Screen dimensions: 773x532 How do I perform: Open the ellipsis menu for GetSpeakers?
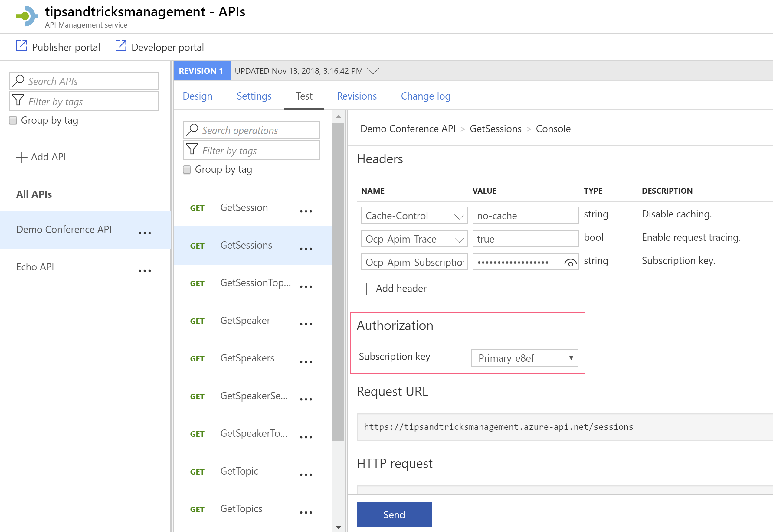(306, 362)
